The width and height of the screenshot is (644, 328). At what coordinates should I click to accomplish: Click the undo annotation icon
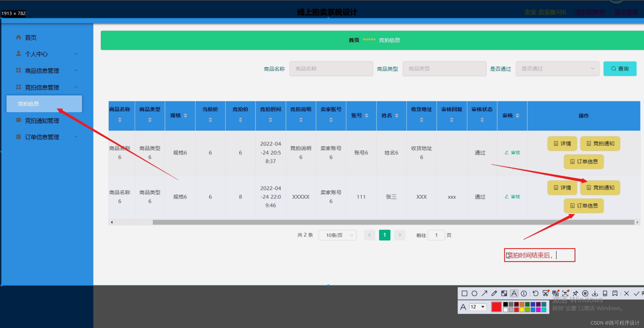click(535, 293)
